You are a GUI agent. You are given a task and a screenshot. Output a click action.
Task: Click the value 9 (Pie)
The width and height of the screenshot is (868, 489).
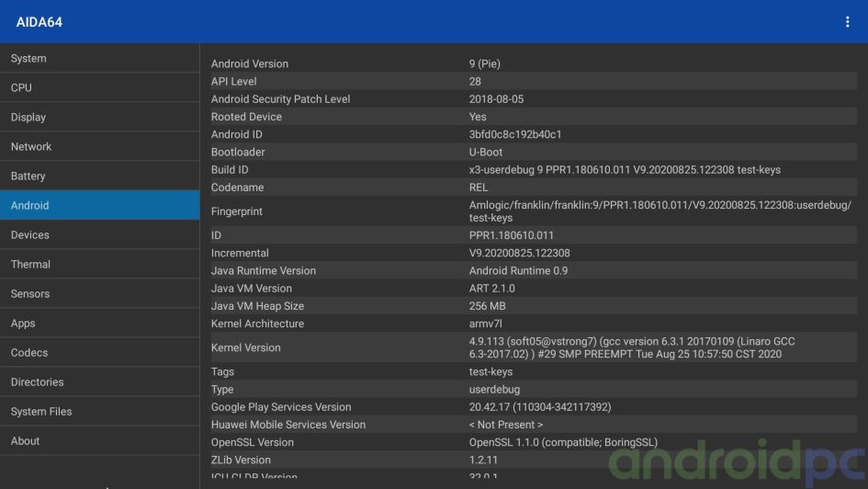(484, 63)
